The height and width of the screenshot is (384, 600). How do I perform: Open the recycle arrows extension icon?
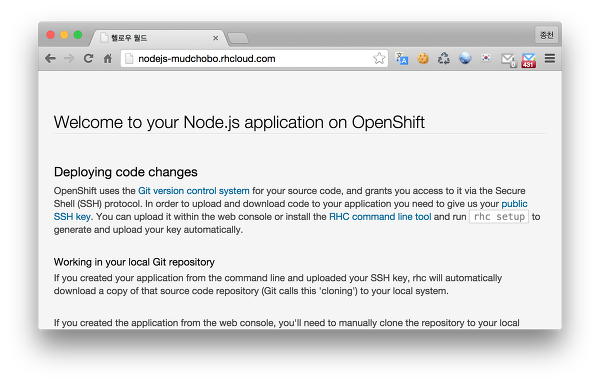point(444,59)
